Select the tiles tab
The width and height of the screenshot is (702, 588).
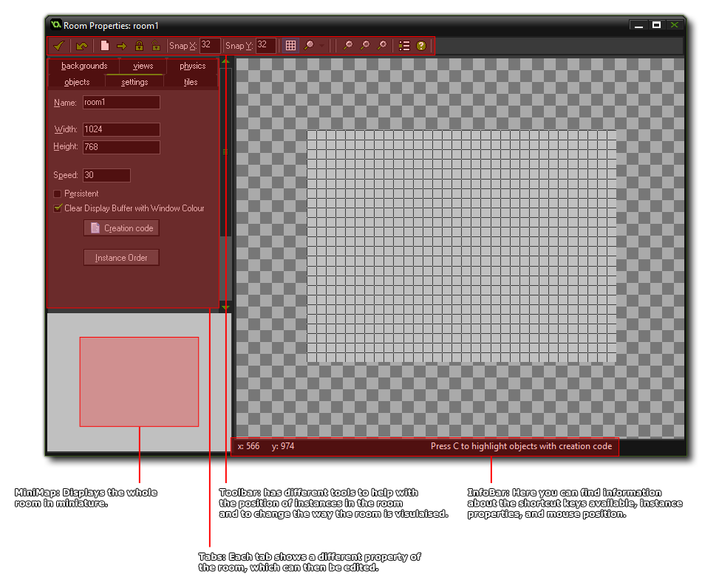click(191, 82)
